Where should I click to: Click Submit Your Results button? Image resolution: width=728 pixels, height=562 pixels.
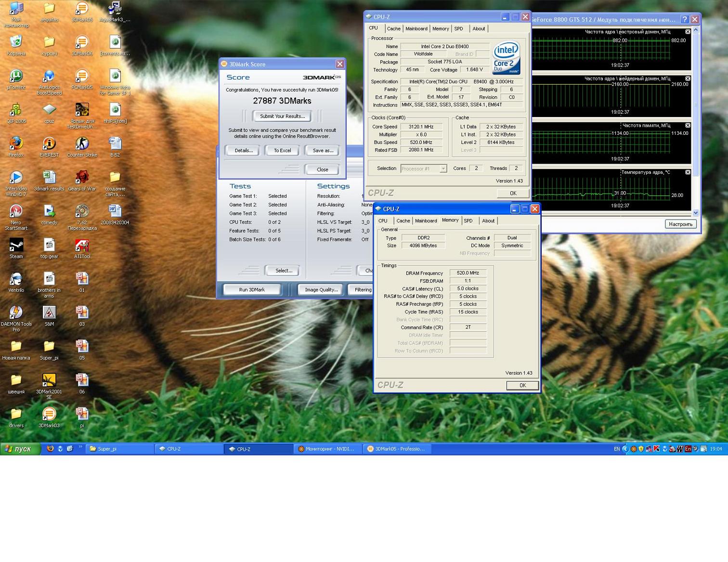tap(282, 116)
